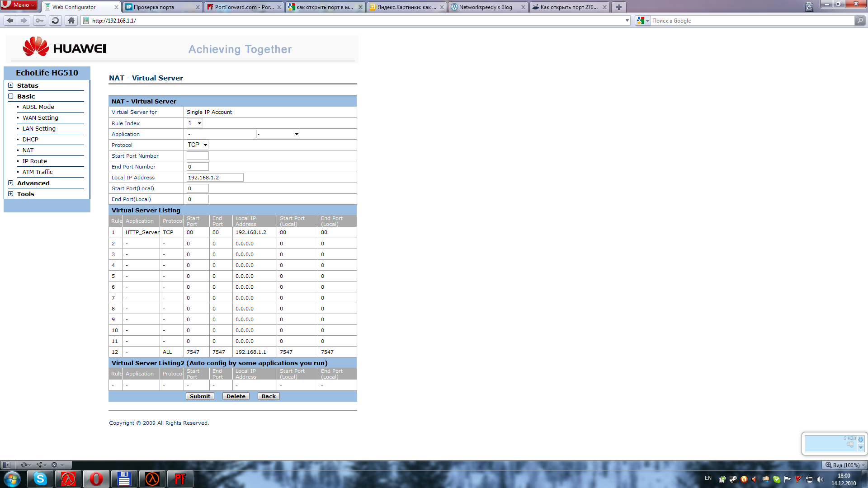Collapse the Basic menu section
The height and width of the screenshot is (488, 868).
[10, 96]
